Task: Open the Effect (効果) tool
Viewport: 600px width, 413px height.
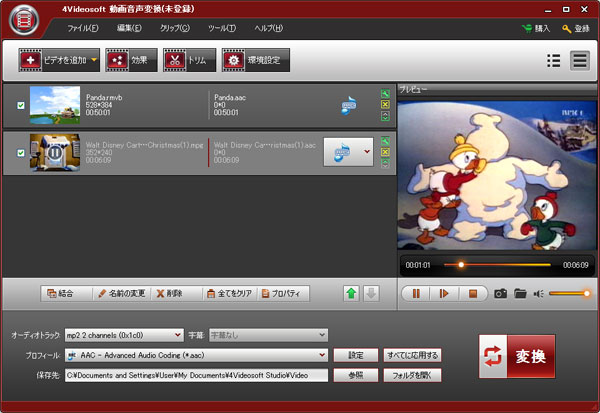Action: click(x=131, y=60)
